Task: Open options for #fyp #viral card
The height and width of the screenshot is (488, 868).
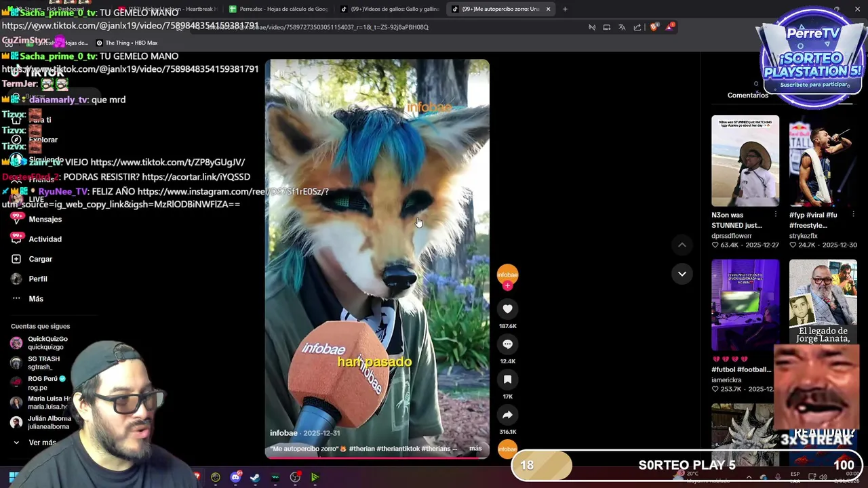Action: (852, 215)
